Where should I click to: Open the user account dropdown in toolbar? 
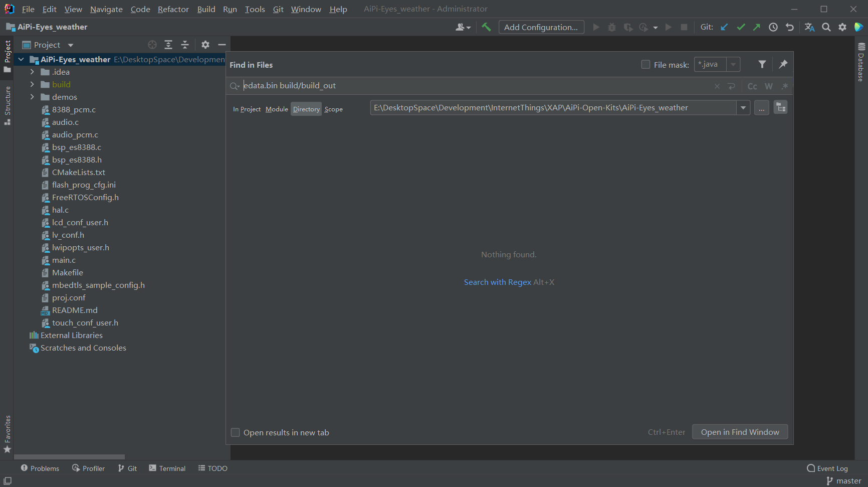point(463,27)
